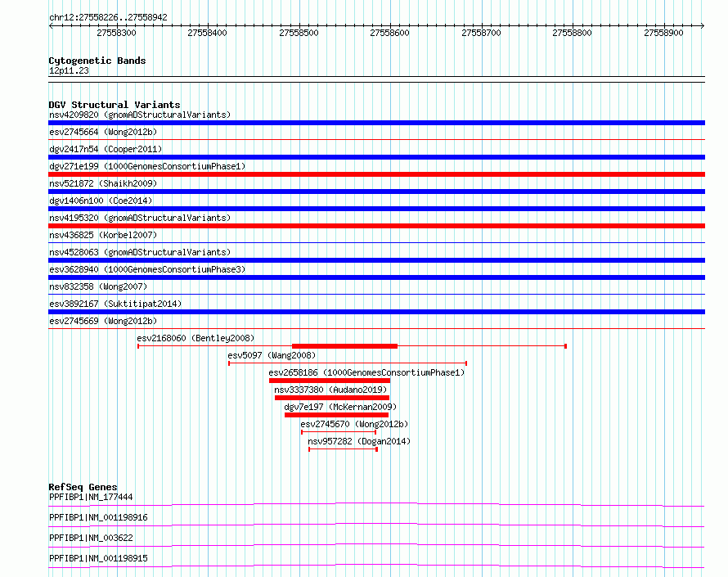Click nsv832358 (Wong2007) label
728x577 pixels.
point(98,286)
